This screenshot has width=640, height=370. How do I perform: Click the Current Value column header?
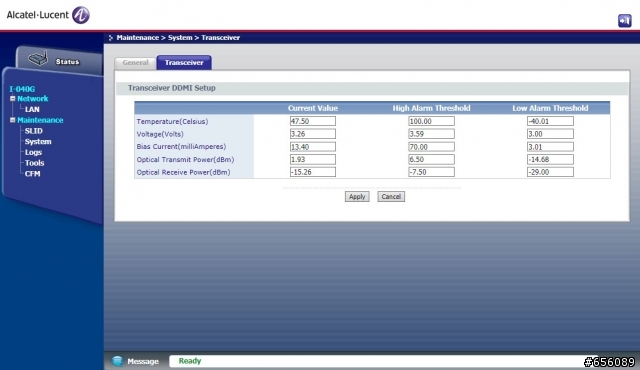point(313,108)
